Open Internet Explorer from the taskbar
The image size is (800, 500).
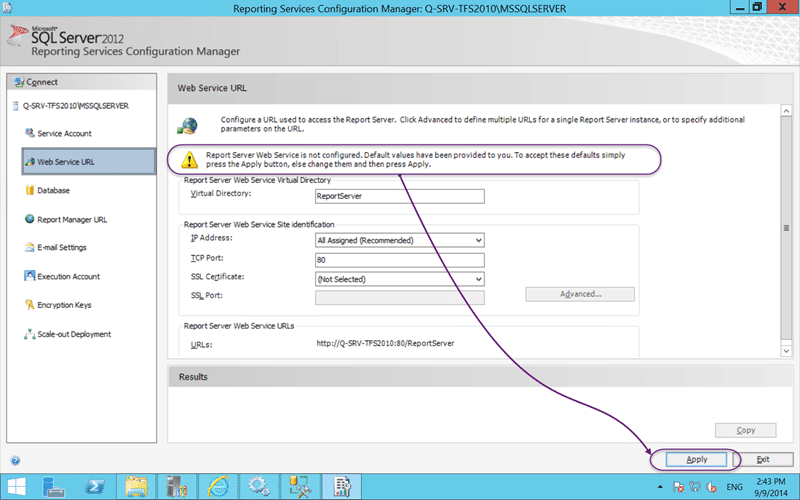tap(218, 487)
